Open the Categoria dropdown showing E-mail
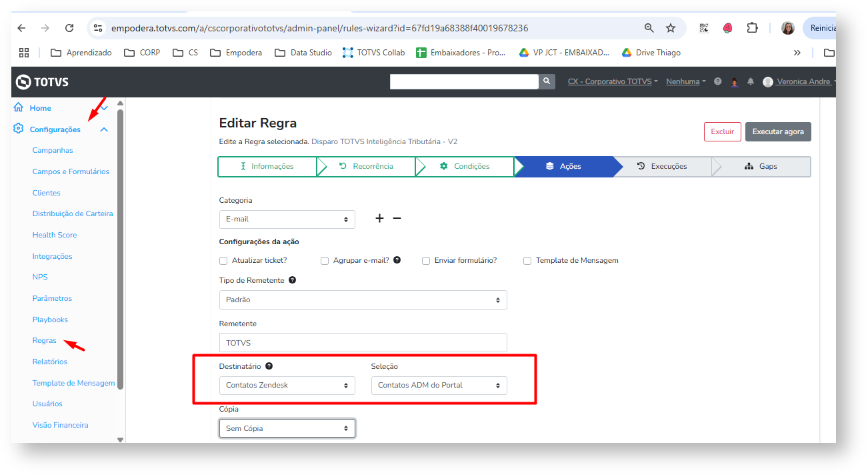Viewport: 868px width, 475px height. 287,218
